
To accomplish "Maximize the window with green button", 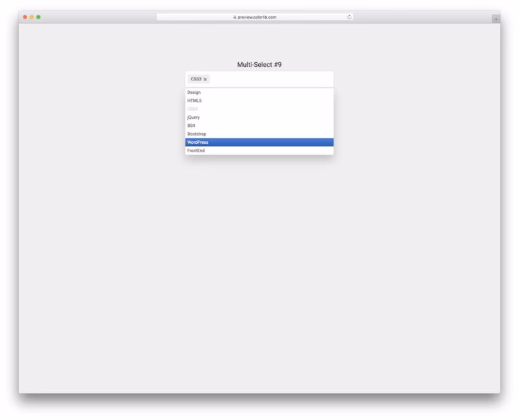I will click(x=39, y=17).
